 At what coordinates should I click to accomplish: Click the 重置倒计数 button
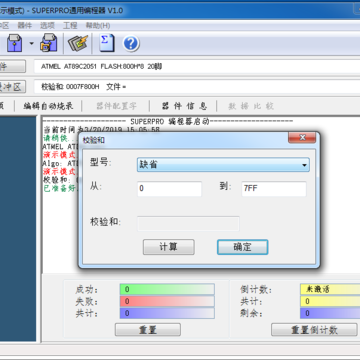[x=314, y=330]
